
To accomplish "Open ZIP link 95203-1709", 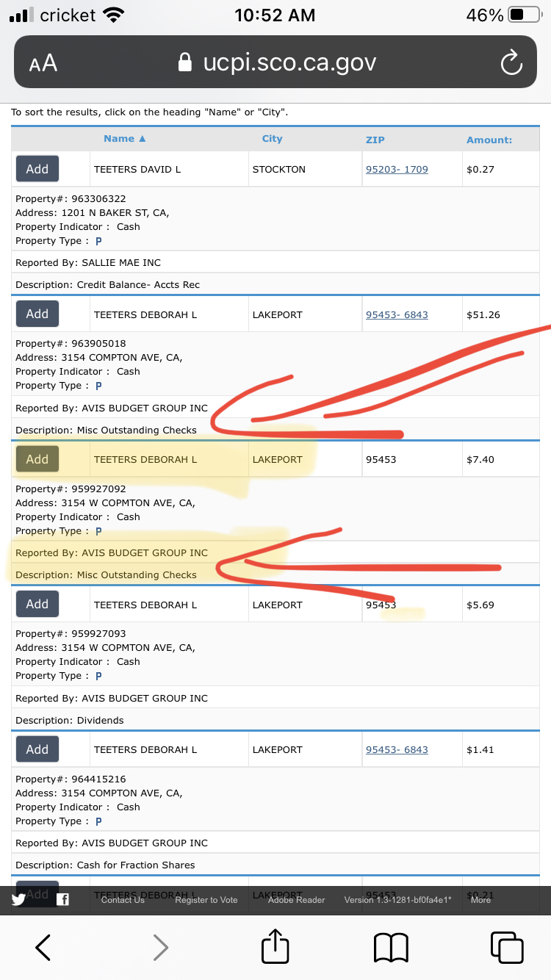I will tap(397, 169).
